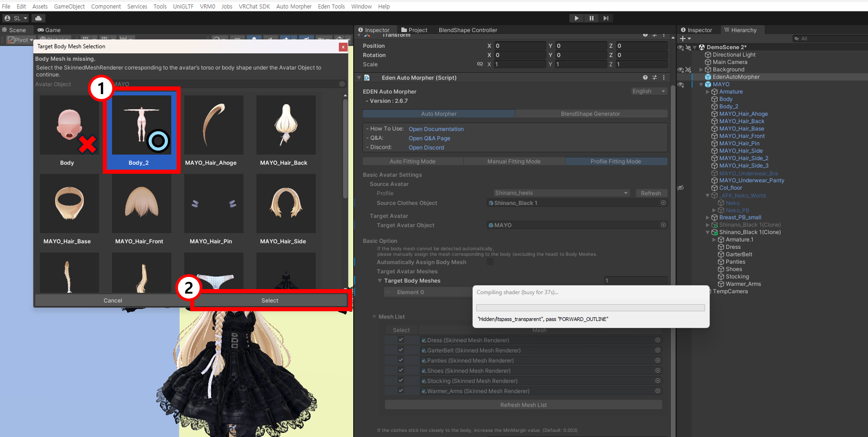Uncheck the Dress mesh checkbox

pos(401,340)
